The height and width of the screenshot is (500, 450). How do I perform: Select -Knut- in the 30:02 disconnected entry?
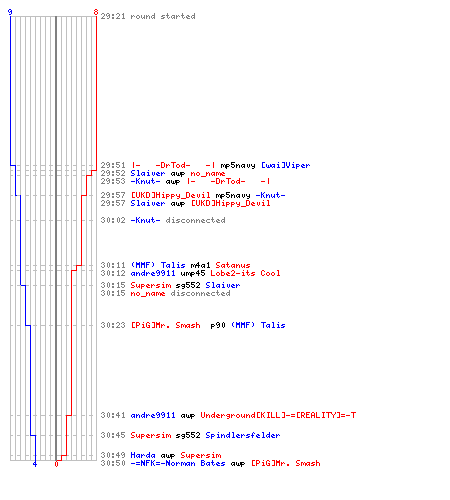click(x=145, y=220)
